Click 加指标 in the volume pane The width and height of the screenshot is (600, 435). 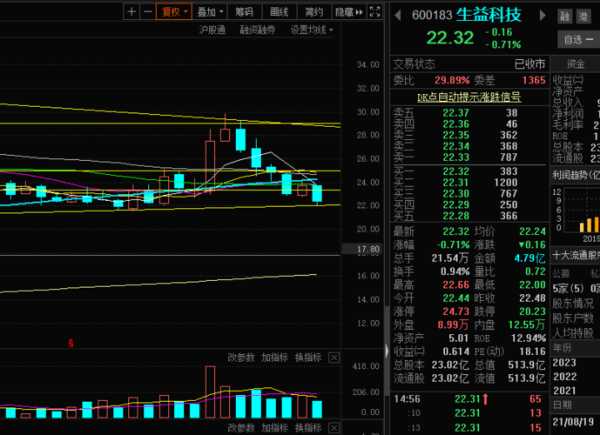(274, 358)
